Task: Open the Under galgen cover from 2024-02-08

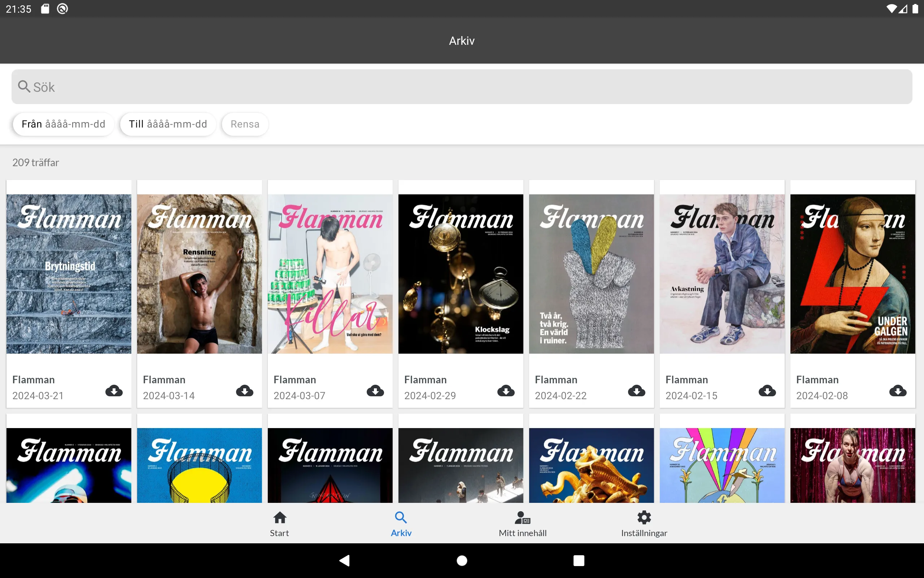Action: click(x=852, y=274)
